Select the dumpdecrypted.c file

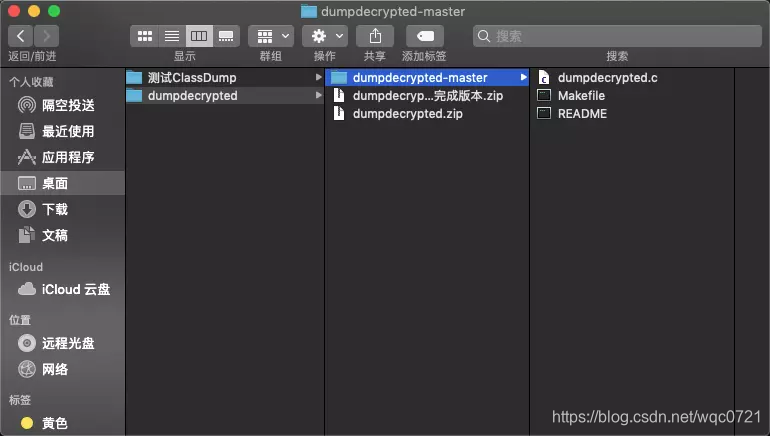pyautogui.click(x=632, y=78)
